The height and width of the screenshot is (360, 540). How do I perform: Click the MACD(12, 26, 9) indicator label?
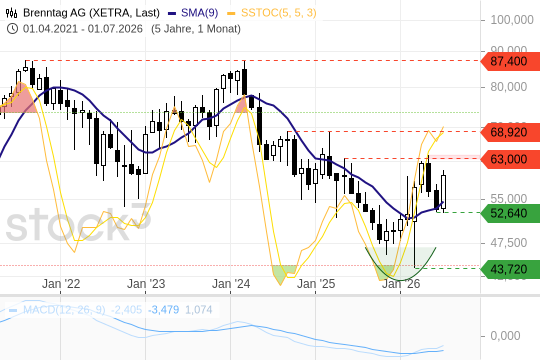point(64,310)
